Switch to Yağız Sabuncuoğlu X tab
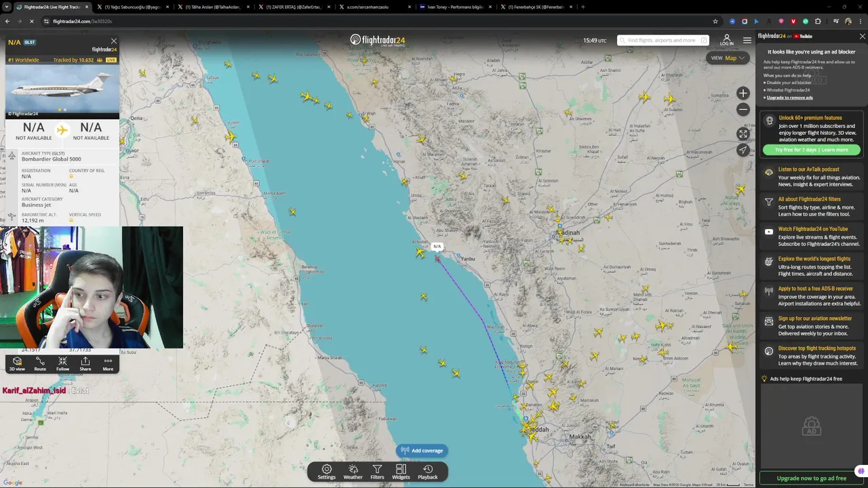The height and width of the screenshot is (488, 868). 132,7
